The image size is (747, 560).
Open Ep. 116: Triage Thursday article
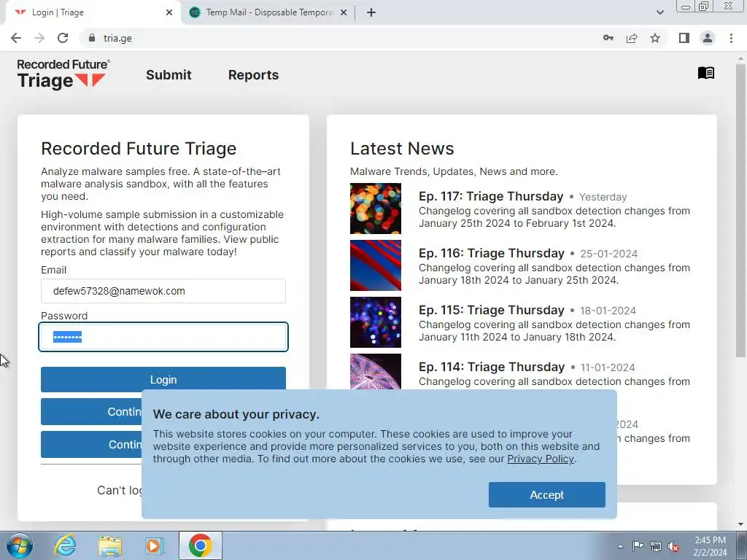pyautogui.click(x=491, y=253)
